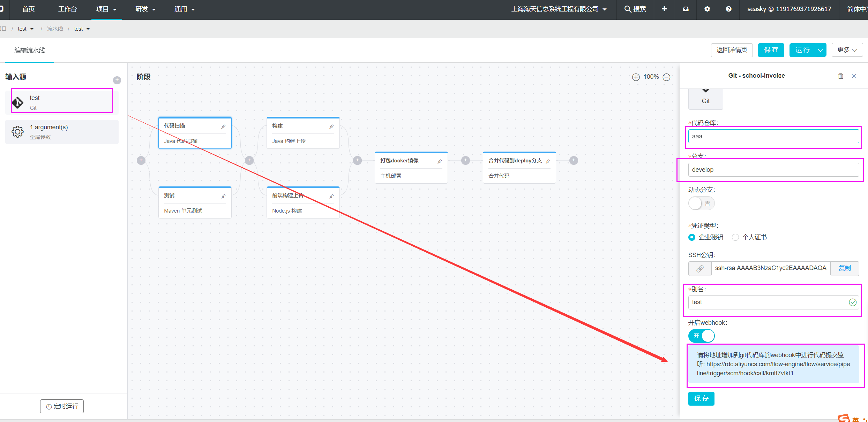The height and width of the screenshot is (422, 868).
Task: Click the Git diamond icon of test source
Action: 17,103
